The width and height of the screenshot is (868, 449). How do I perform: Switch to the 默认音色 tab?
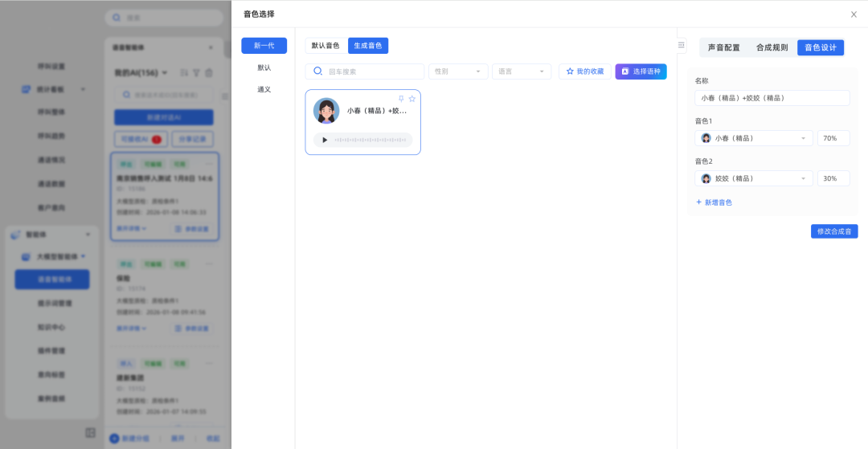coord(325,46)
